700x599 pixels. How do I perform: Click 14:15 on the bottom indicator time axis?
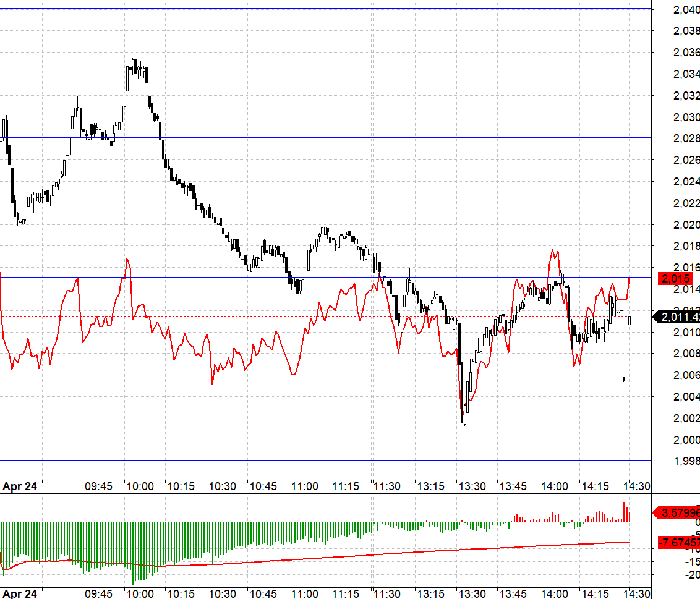[x=595, y=593]
